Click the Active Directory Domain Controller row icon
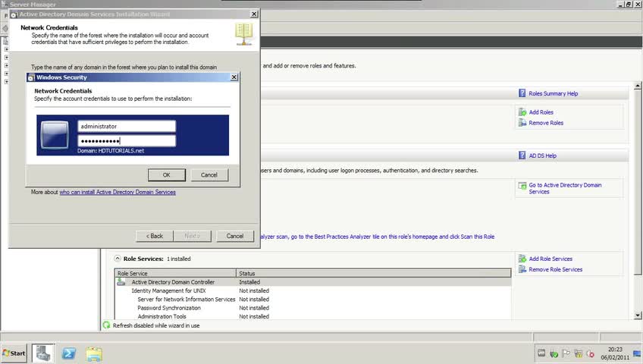 point(121,281)
